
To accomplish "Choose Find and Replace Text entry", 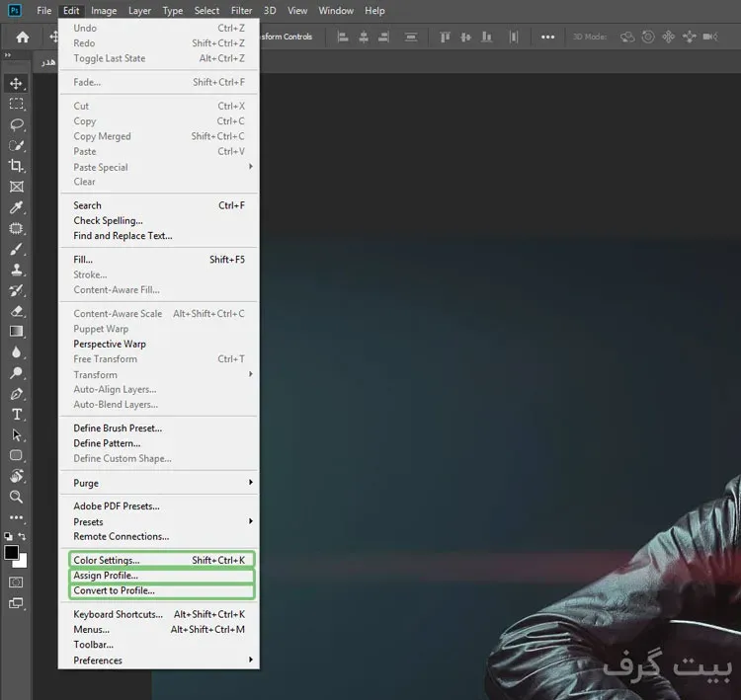I will [159, 236].
